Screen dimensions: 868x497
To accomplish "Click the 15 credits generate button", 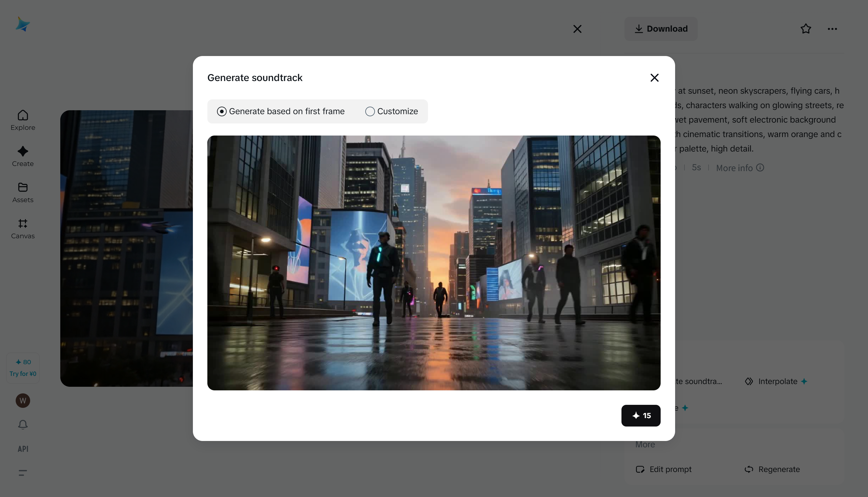I will [x=640, y=415].
